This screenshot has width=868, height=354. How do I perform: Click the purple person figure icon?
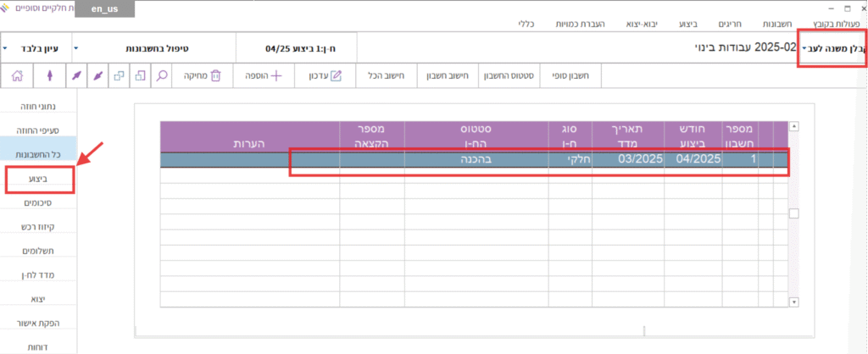tap(50, 75)
